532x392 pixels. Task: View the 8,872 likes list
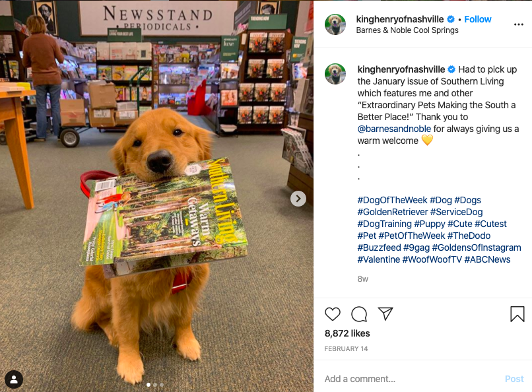347,333
